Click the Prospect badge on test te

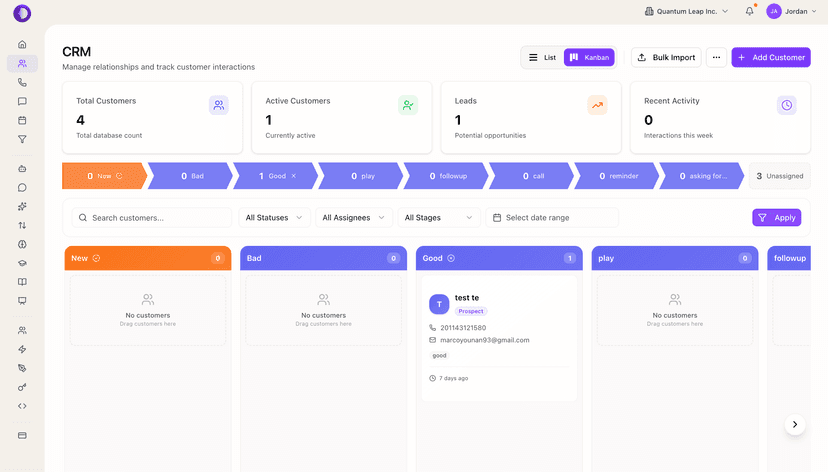coord(471,311)
